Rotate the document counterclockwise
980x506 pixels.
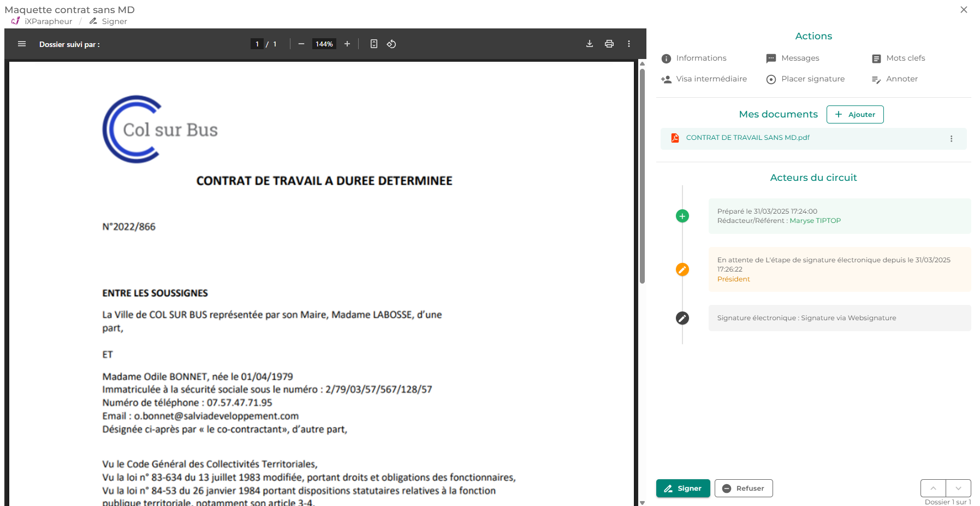click(x=391, y=44)
